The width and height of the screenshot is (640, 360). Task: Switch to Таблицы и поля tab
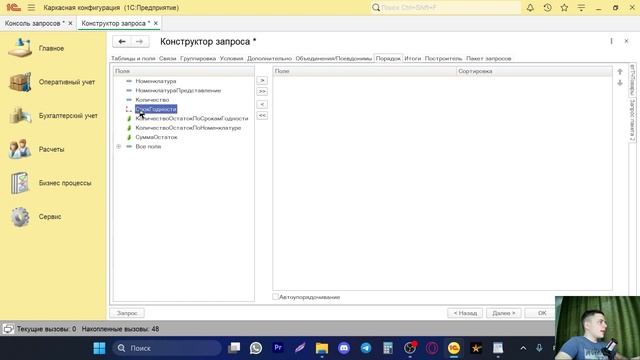pos(133,58)
